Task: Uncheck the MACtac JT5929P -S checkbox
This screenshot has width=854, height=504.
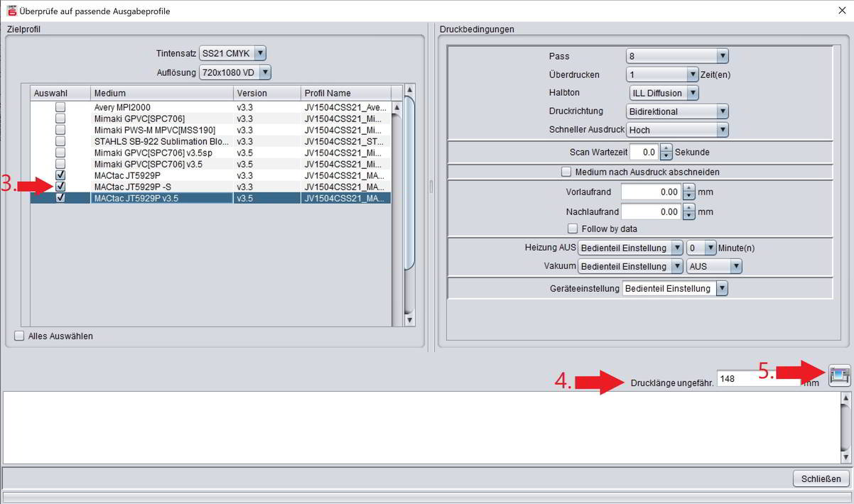Action: coord(60,187)
